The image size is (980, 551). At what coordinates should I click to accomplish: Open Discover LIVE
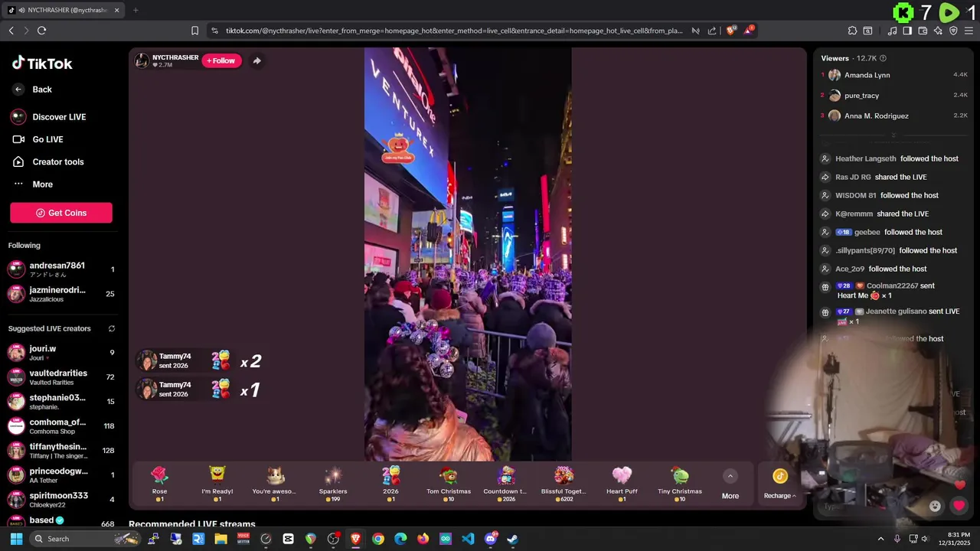point(49,117)
